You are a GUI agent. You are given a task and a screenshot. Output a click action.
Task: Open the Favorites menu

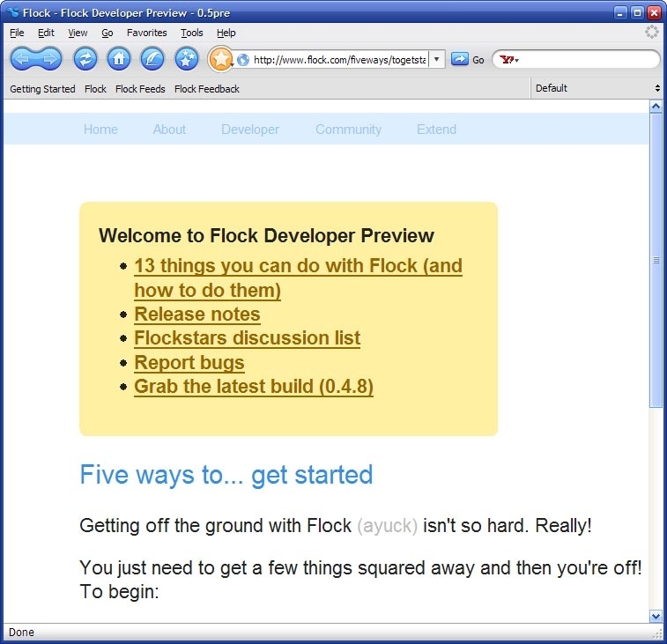click(x=147, y=33)
